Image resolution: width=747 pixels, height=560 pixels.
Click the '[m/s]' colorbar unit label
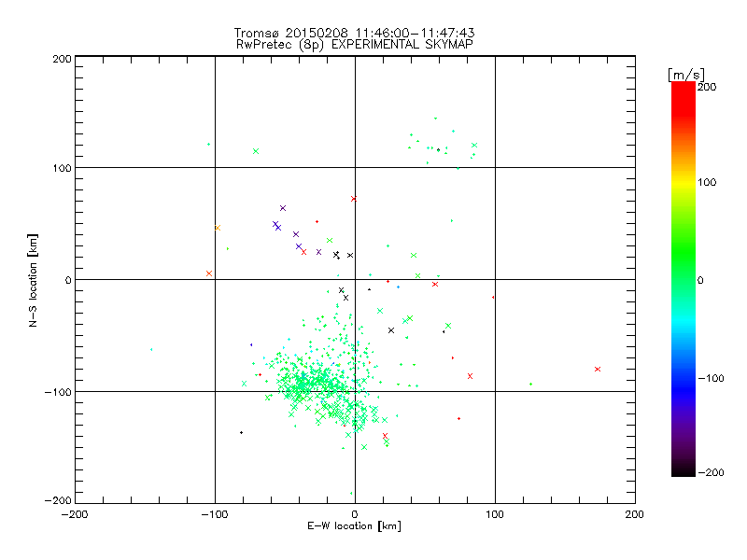pos(685,75)
